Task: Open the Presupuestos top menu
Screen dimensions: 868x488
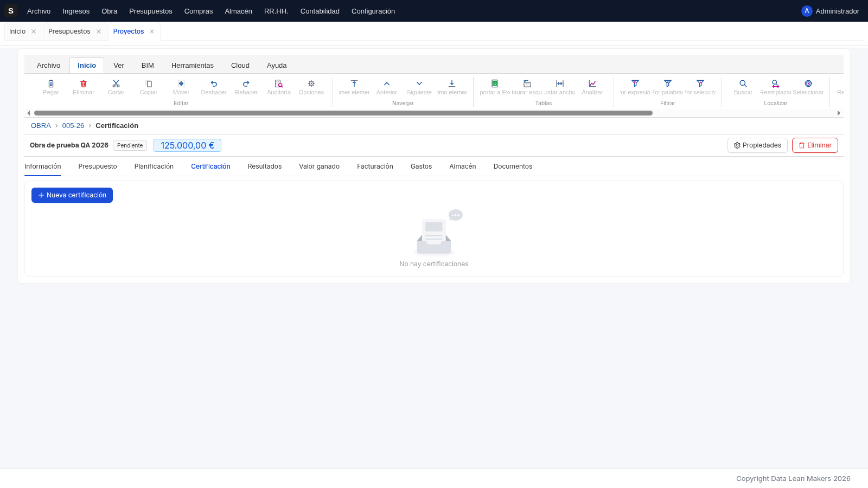Action: click(x=151, y=11)
